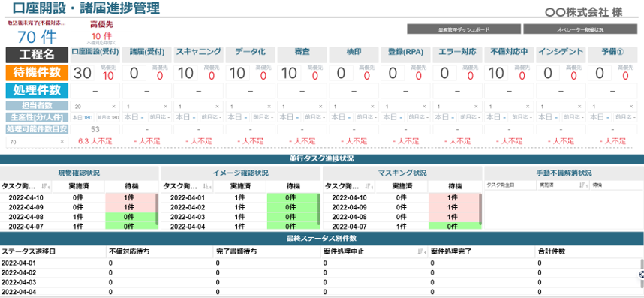Image resolution: width=644 pixels, height=298 pixels.
Task: Clear the 不備対応中 staff count field
Action: [x=528, y=107]
